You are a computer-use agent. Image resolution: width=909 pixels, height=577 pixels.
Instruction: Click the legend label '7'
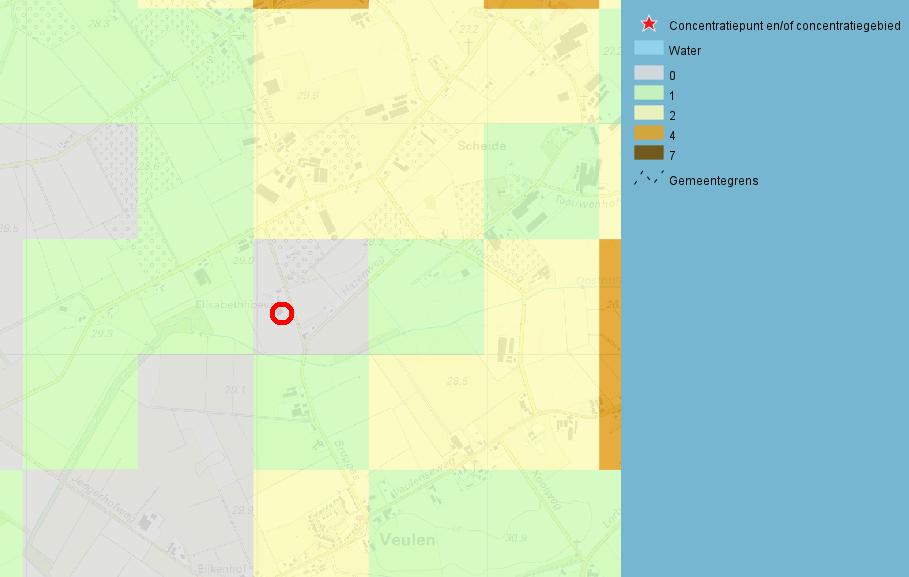[x=672, y=155]
